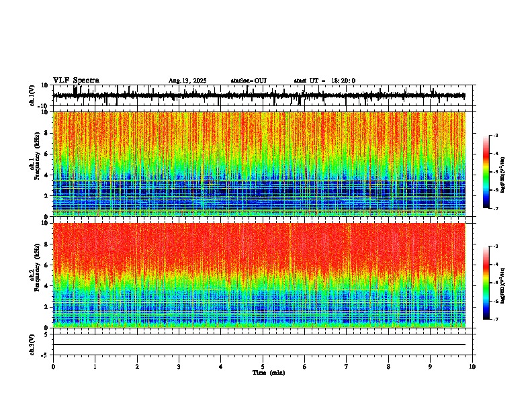The height and width of the screenshot is (411, 532).
Task: Click the 'Time (min)' axis label
Action: click(269, 373)
